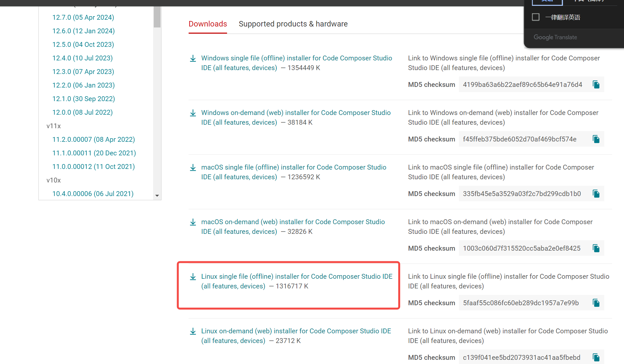Viewport: 624px width, 364px height.
Task: Select version 12.7.0 (05 Apr 2024)
Action: pyautogui.click(x=83, y=17)
